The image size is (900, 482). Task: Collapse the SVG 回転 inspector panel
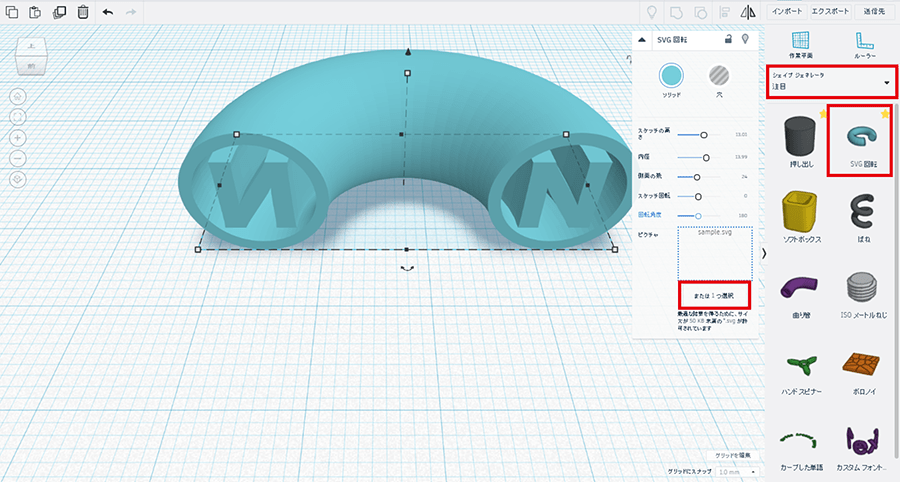642,40
